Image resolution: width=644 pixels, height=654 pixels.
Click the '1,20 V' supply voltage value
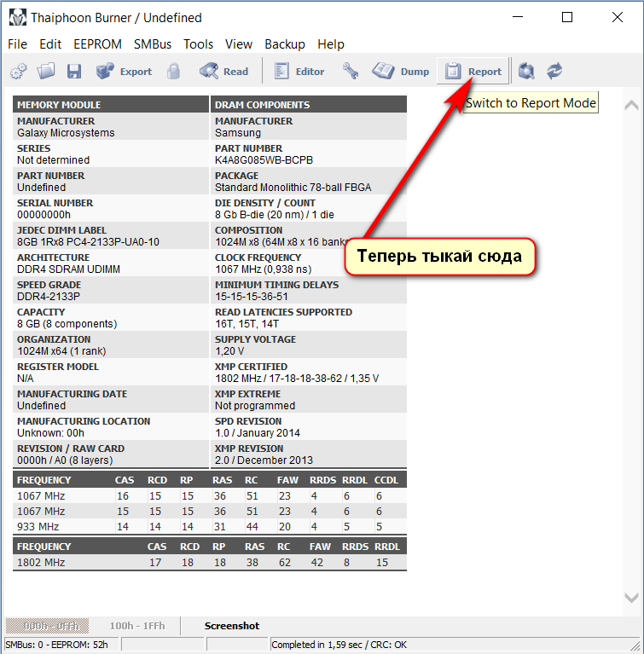(229, 351)
